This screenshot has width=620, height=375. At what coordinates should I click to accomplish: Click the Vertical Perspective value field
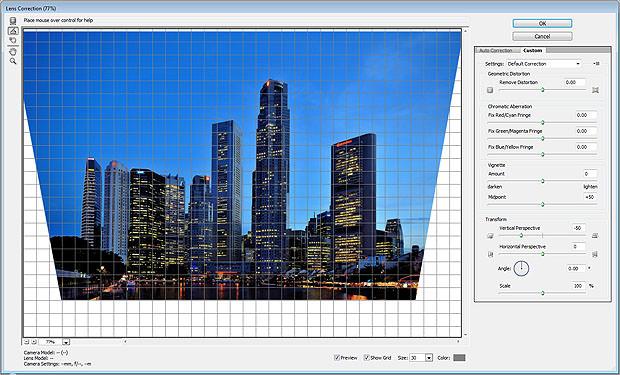click(x=578, y=228)
